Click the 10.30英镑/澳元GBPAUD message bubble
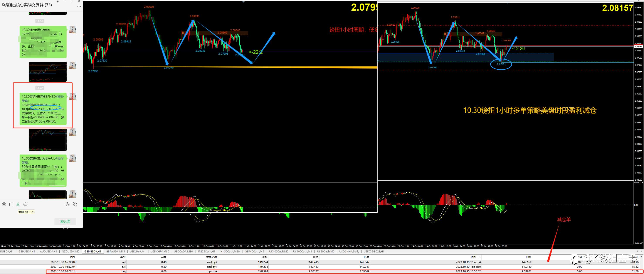Screen dimensions: 644x274 pos(43,170)
